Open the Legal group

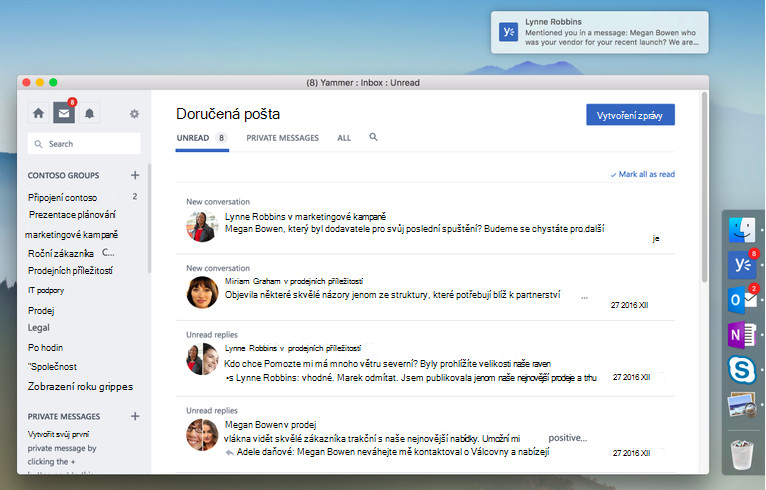pos(39,328)
